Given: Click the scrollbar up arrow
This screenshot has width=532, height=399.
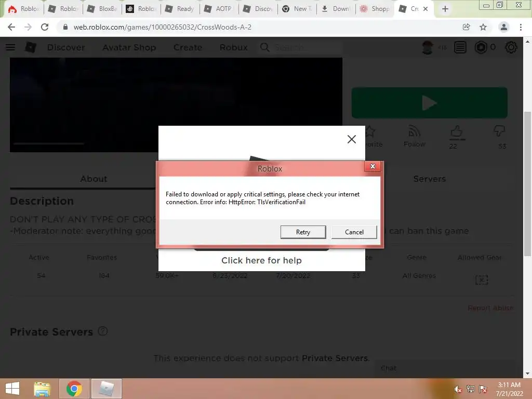Looking at the screenshot, I should 527,42.
